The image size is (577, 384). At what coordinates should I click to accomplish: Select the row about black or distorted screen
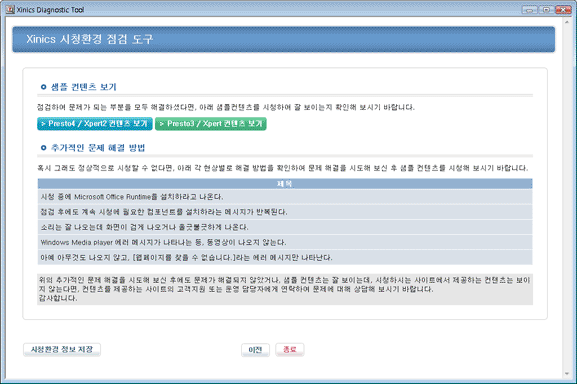pyautogui.click(x=285, y=227)
